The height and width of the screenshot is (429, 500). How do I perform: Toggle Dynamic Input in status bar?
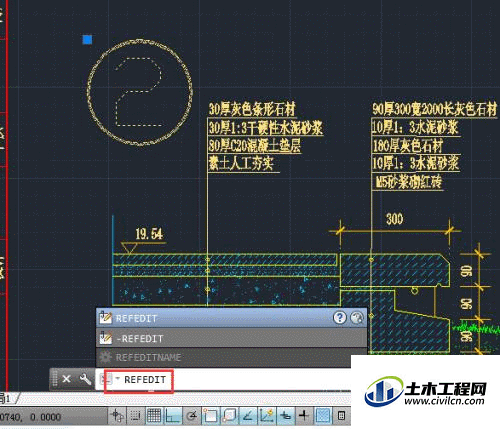point(285,416)
